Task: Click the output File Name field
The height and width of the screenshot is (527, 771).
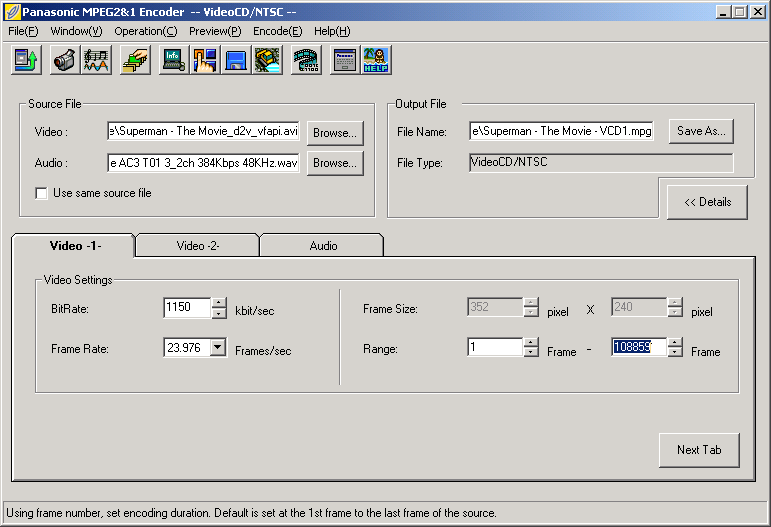Action: point(560,131)
